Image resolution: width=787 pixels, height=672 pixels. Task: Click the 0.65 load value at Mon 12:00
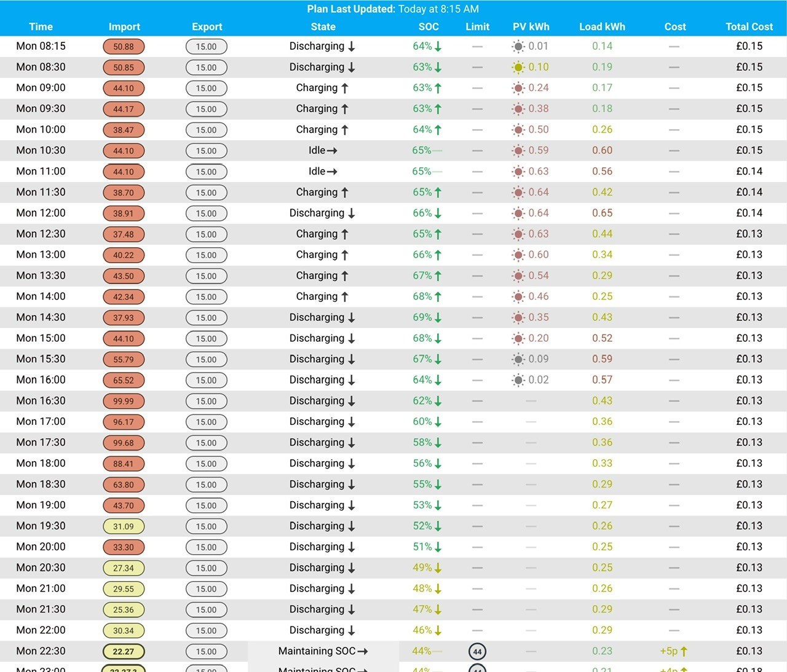pos(603,213)
